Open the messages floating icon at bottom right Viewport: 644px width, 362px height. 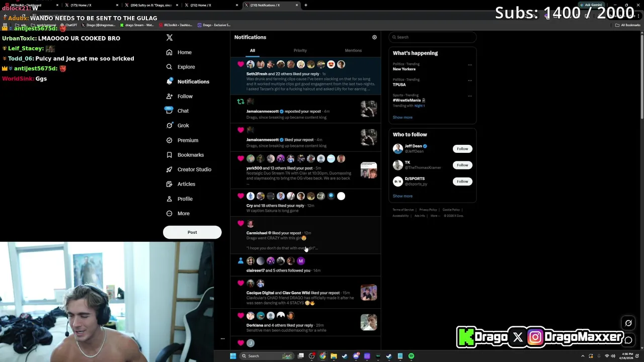point(628,340)
